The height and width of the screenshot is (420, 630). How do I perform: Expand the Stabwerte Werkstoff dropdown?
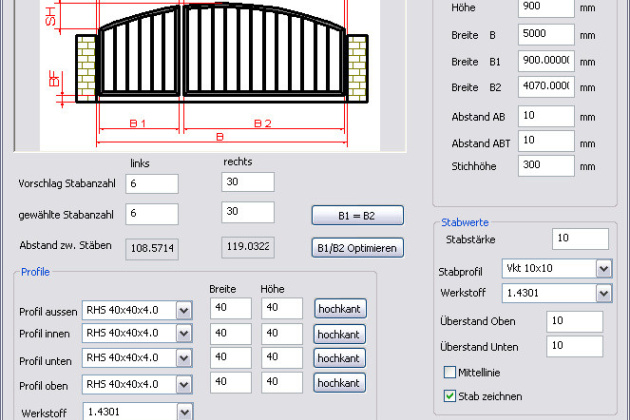603,293
